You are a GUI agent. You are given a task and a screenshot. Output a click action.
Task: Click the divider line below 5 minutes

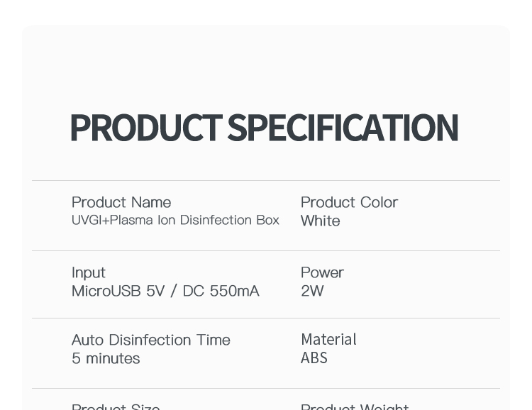tap(266, 388)
